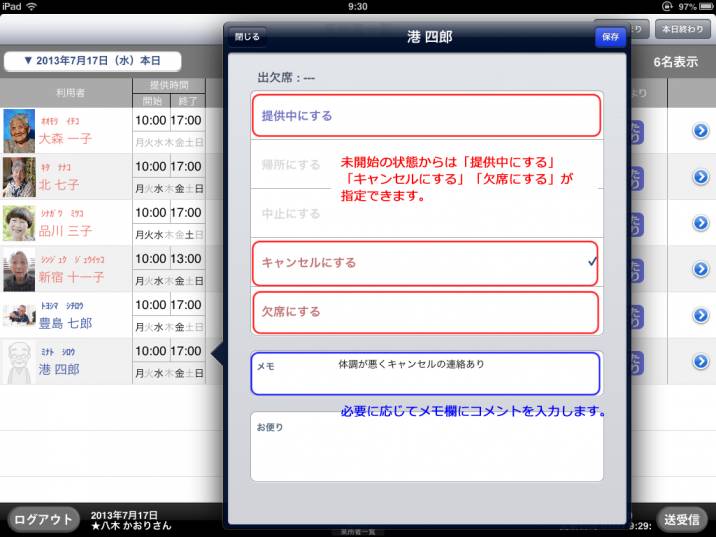This screenshot has height=537, width=716.
Task: Open detail arrow for 新宿 十一子 row
Action: [x=701, y=269]
